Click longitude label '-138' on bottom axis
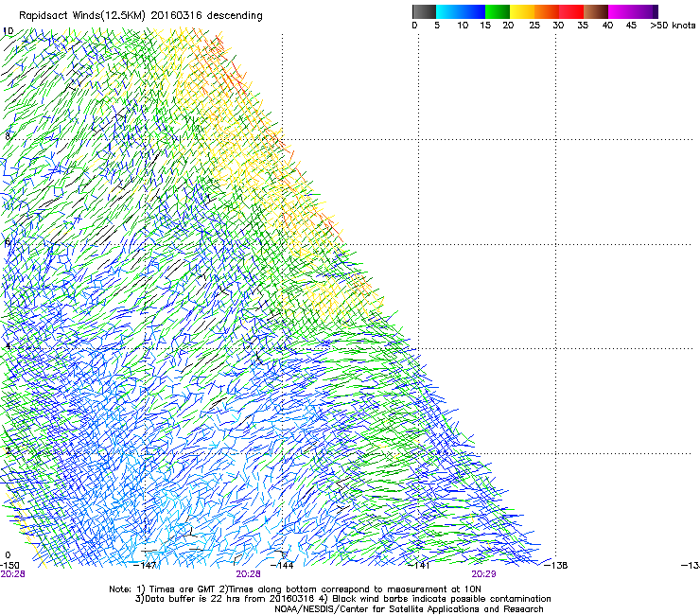 556,566
